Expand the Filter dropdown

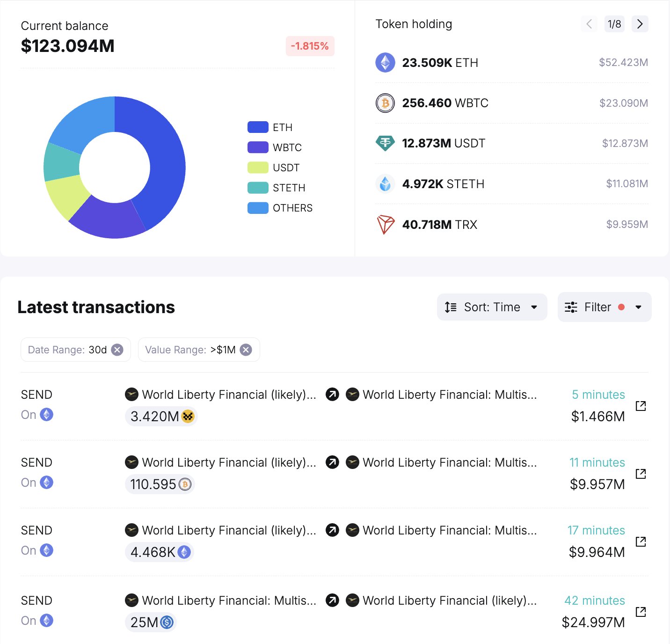tap(604, 307)
